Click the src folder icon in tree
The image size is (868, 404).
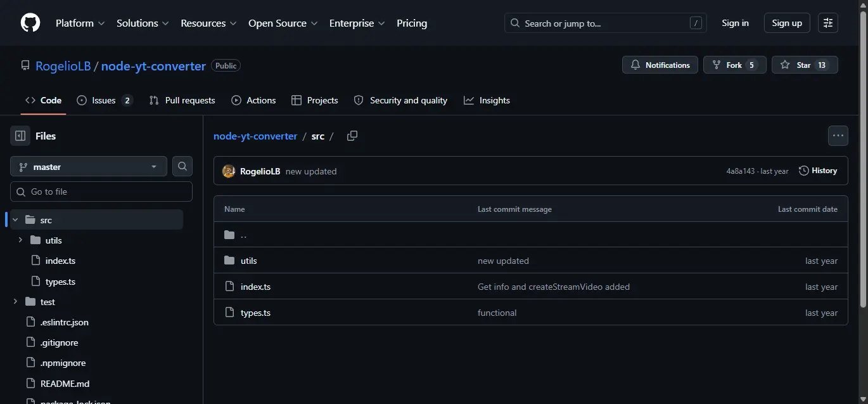[x=30, y=220]
